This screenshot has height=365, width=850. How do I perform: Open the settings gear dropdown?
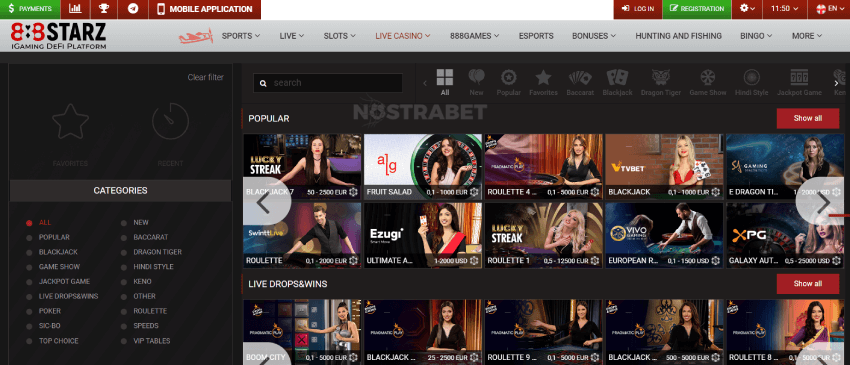pyautogui.click(x=747, y=9)
